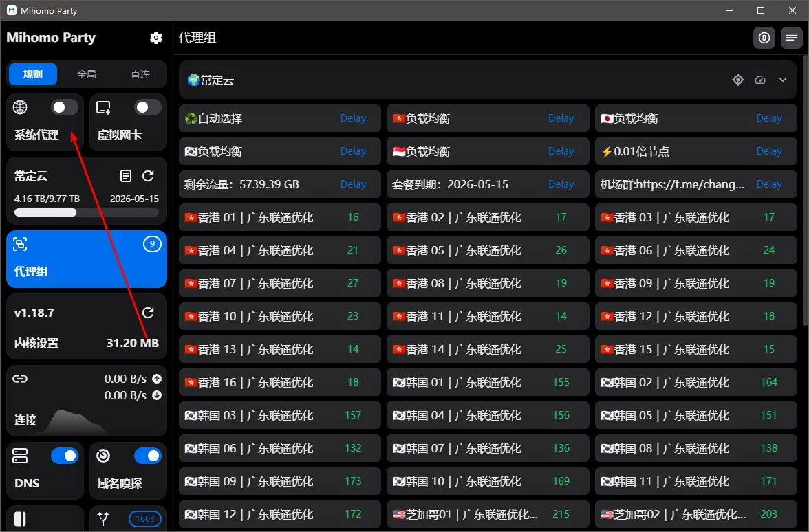Switch to 直连 mode tab
The image size is (809, 532).
point(140,74)
